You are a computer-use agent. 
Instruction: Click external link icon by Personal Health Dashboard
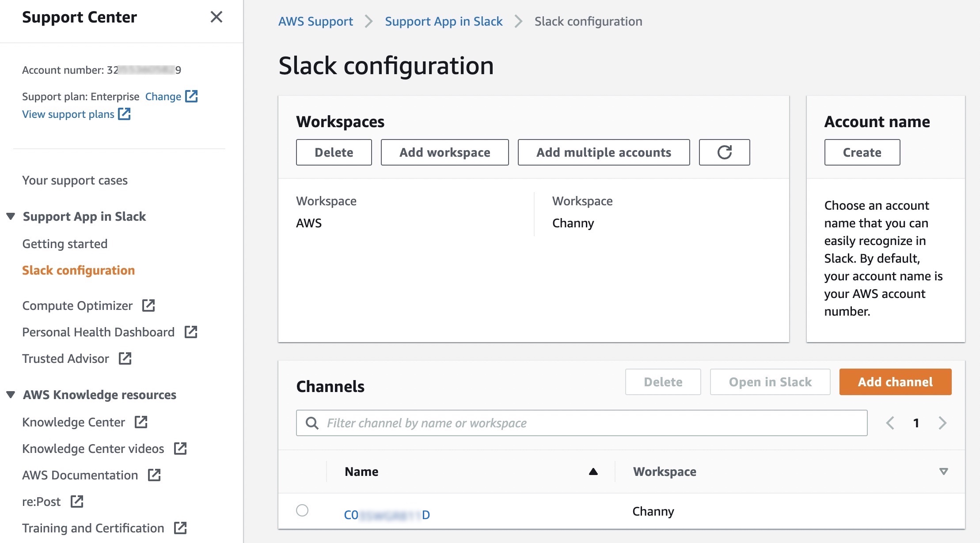click(x=191, y=332)
